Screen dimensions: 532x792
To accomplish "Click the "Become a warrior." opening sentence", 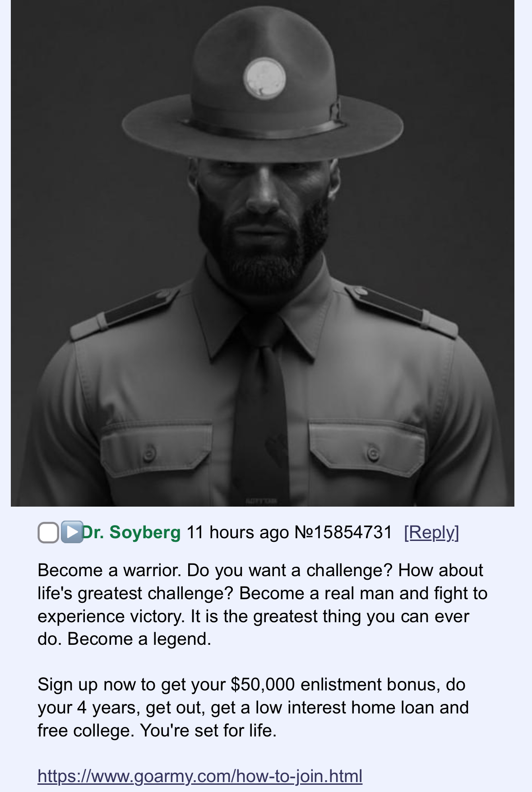I will [110, 570].
